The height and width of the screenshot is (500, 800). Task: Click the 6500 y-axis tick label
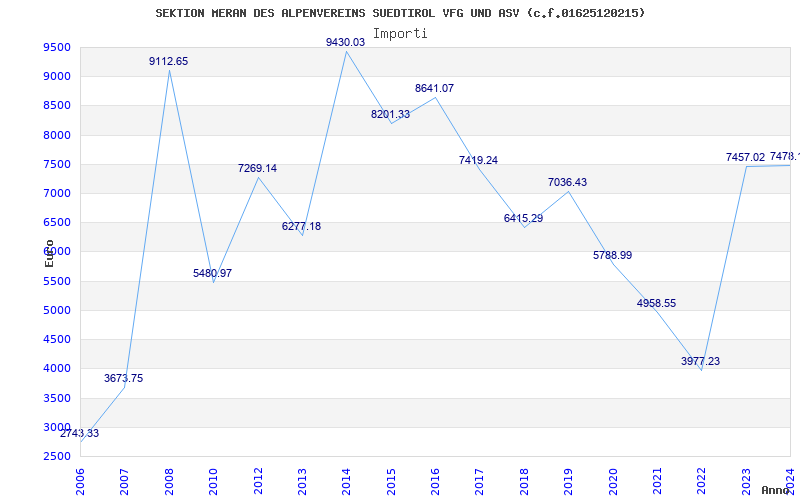click(57, 222)
